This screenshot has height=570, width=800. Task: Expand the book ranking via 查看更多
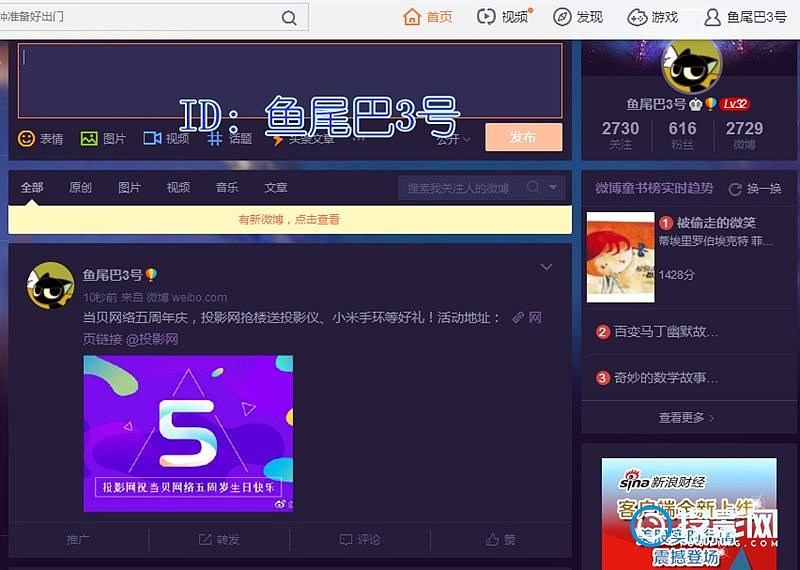tap(686, 417)
